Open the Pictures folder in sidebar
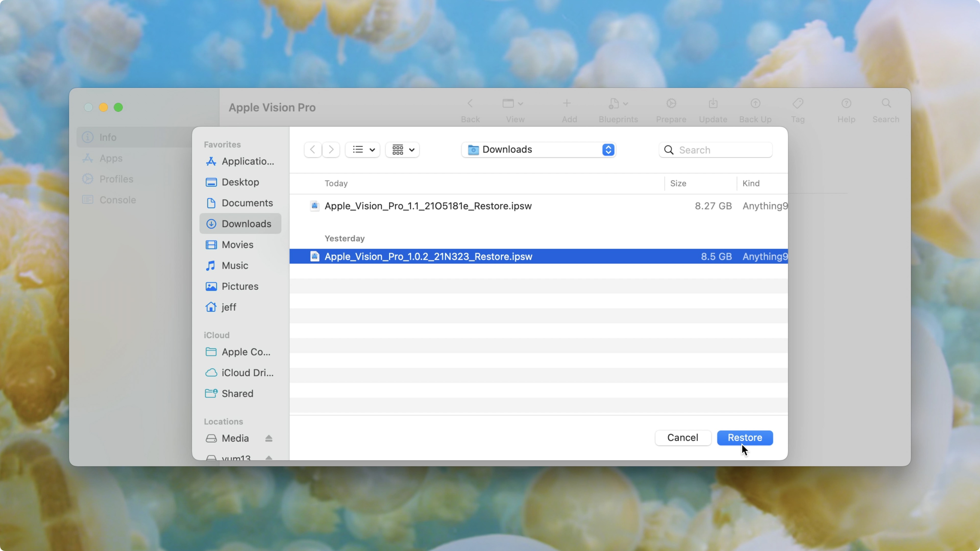 240,286
